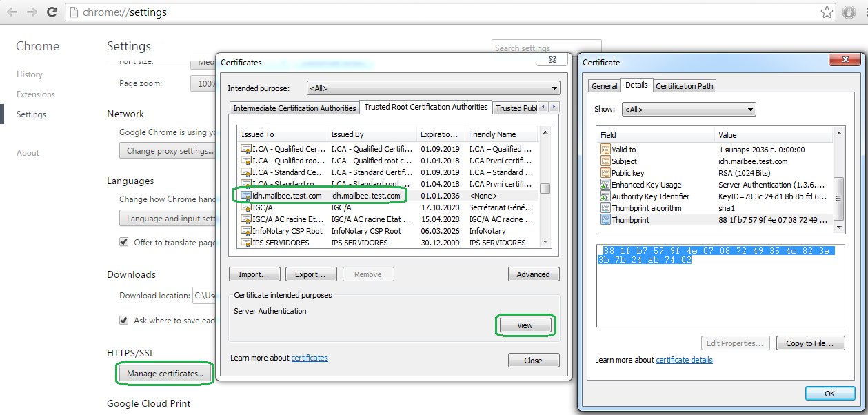Switch to Intermediate Certification Authorities tab

(x=294, y=108)
